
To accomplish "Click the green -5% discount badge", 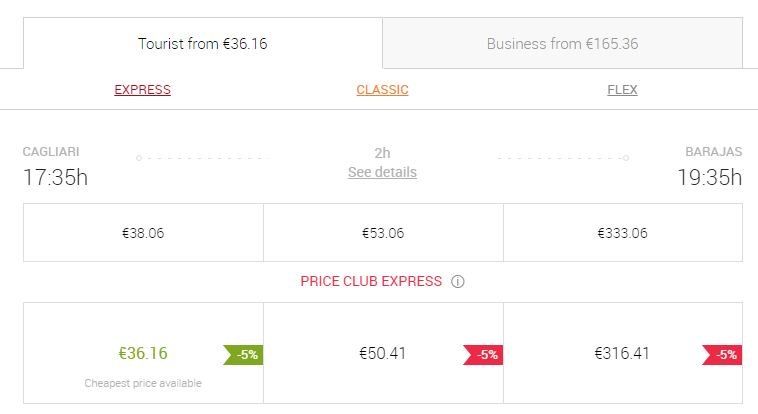I will (x=243, y=354).
